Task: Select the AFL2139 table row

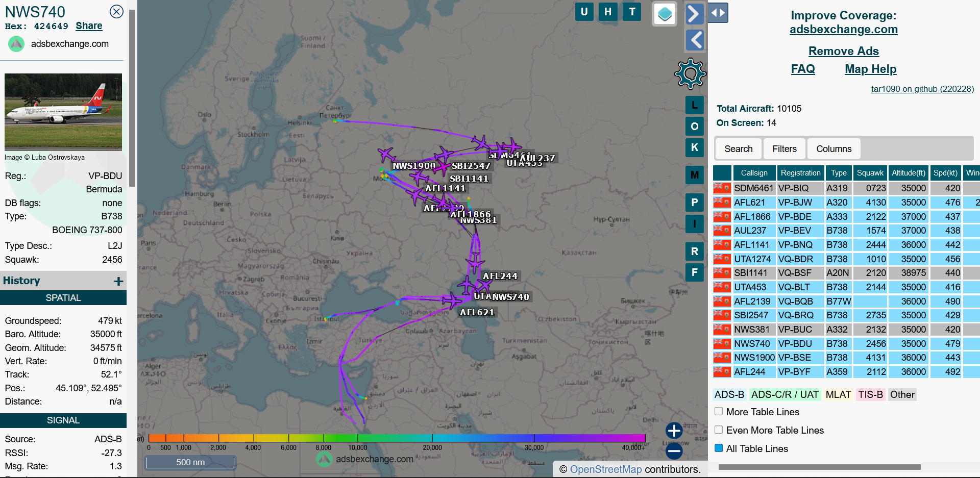Action: click(846, 301)
